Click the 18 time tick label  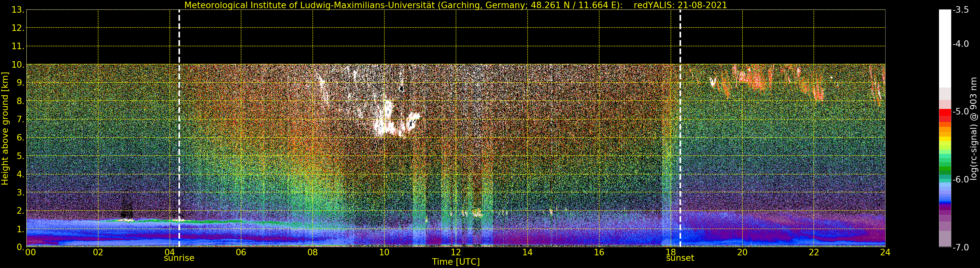pyautogui.click(x=671, y=252)
